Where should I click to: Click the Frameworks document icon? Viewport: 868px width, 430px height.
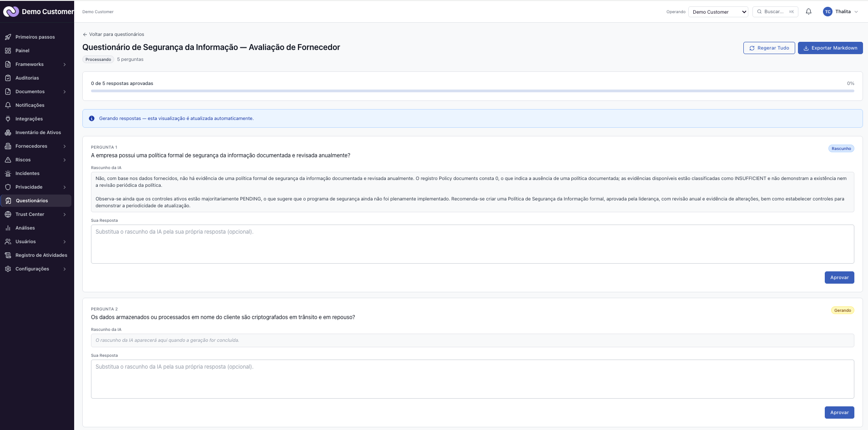click(x=8, y=64)
